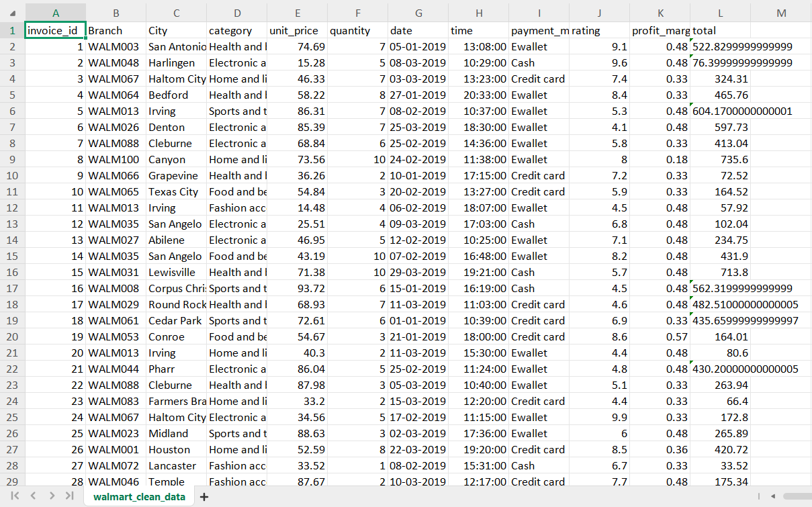Click the cell containing San Antonio
This screenshot has height=507, width=812.
click(176, 47)
